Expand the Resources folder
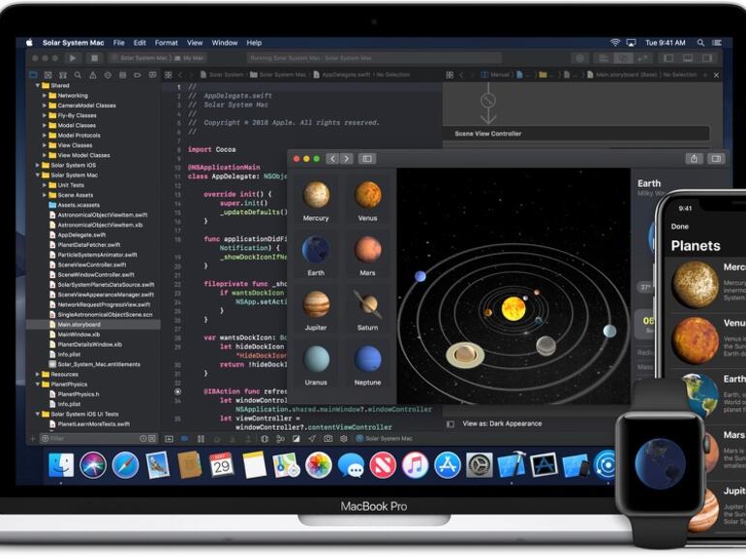 38,374
